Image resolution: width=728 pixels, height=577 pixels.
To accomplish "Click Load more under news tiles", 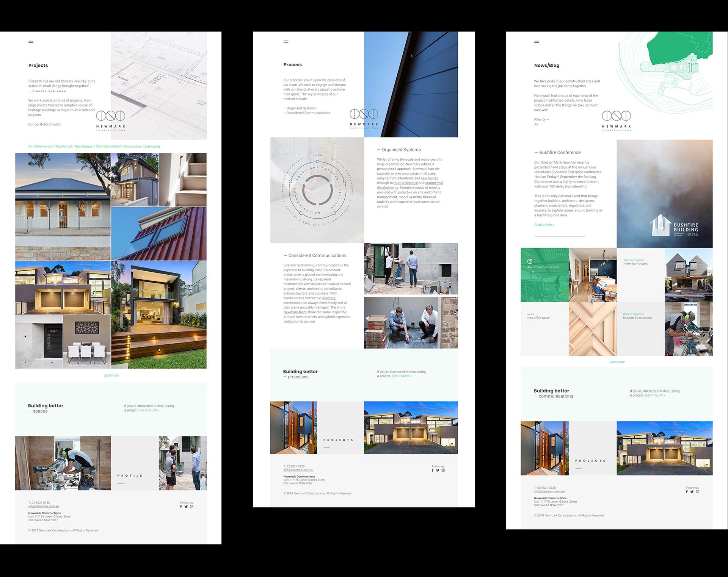I will 617,362.
